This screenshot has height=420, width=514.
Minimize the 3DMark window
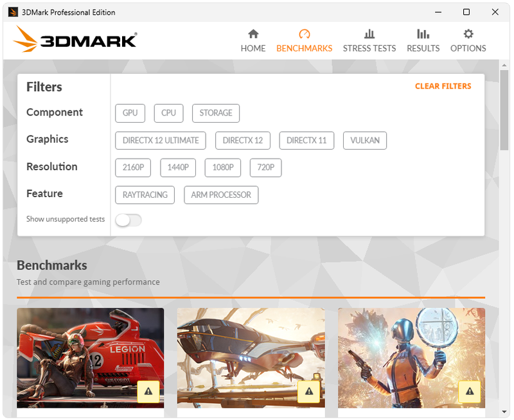pos(438,12)
